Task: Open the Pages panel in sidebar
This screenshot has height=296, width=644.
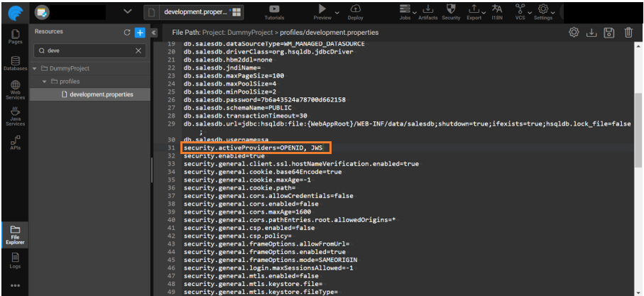Action: 15,37
